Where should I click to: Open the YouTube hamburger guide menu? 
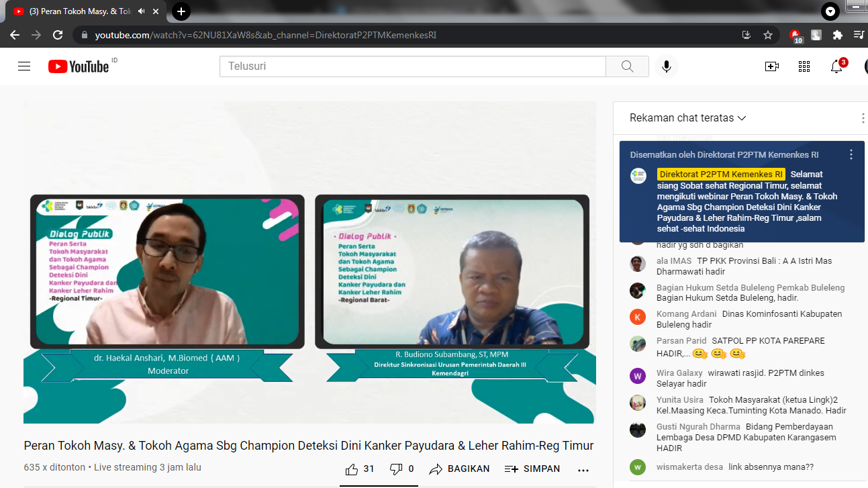tap(24, 66)
